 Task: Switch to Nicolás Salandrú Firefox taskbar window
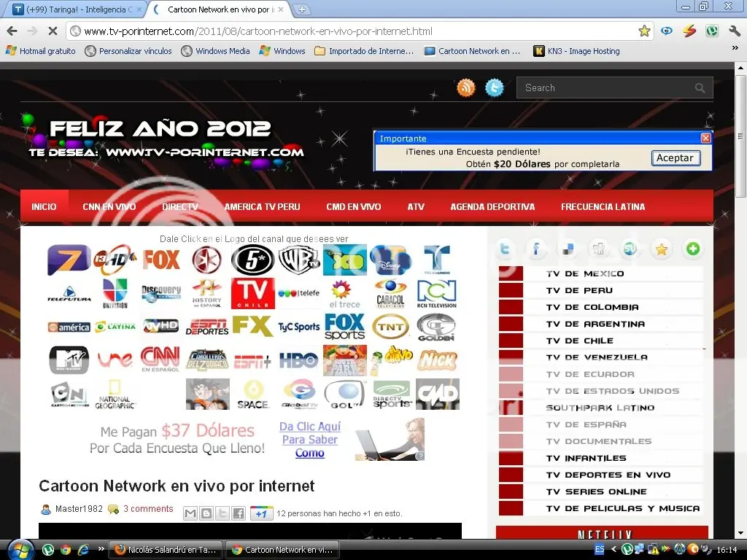pyautogui.click(x=166, y=550)
